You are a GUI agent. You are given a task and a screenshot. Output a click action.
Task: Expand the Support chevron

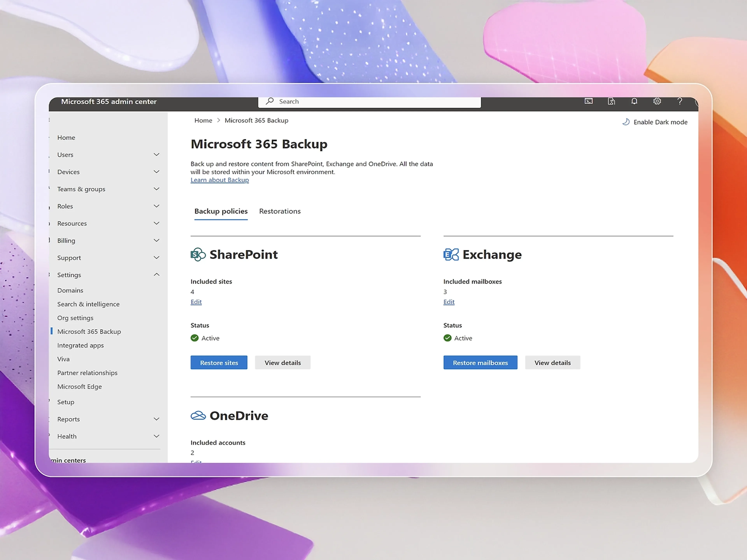(156, 258)
